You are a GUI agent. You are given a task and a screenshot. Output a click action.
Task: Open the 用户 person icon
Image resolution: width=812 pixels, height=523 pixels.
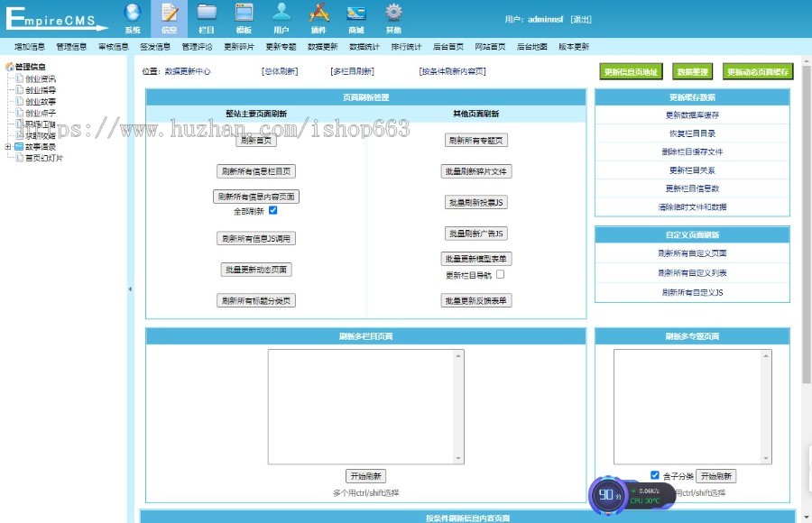[x=281, y=13]
